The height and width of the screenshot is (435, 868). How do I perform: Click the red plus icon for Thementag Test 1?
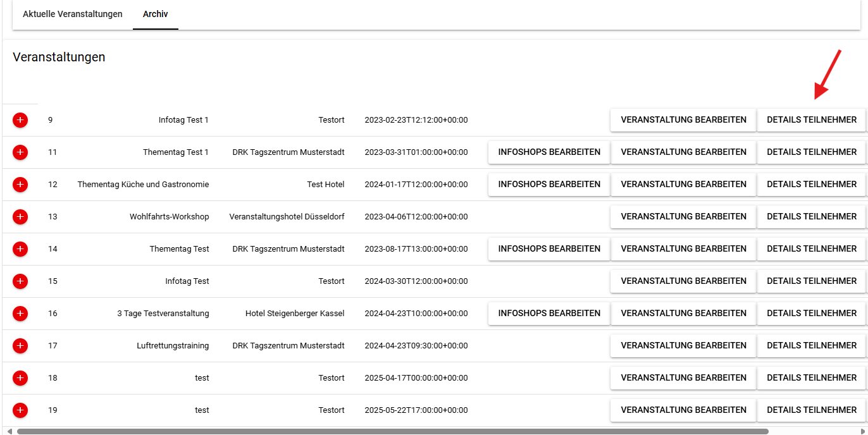coord(20,152)
